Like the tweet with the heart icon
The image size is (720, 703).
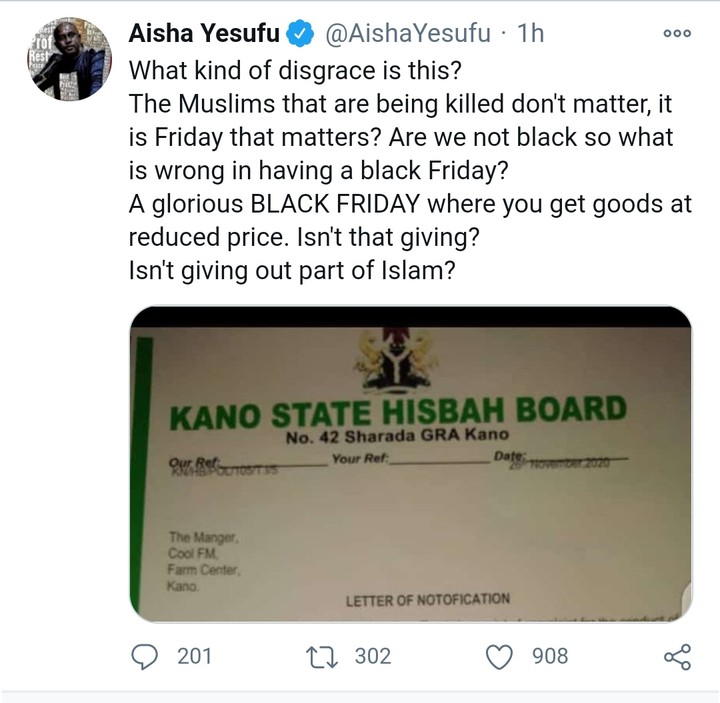[x=498, y=656]
